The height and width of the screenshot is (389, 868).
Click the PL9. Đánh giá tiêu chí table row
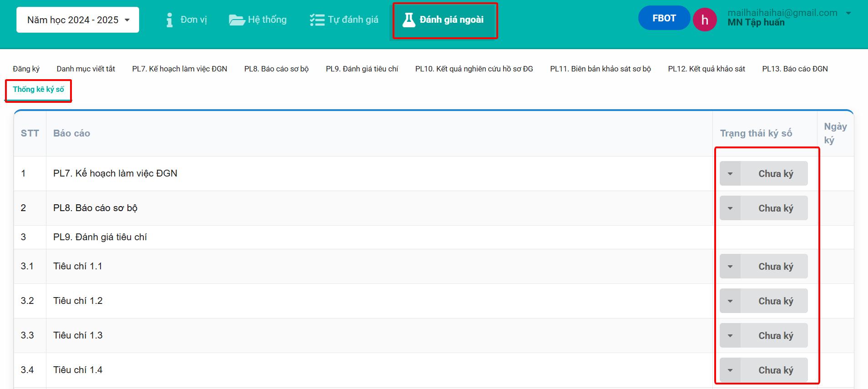point(100,237)
